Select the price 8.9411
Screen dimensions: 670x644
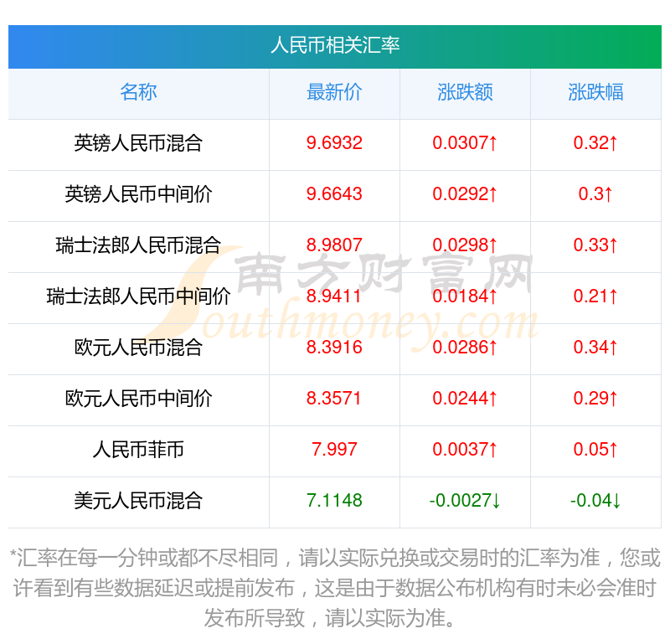(334, 296)
